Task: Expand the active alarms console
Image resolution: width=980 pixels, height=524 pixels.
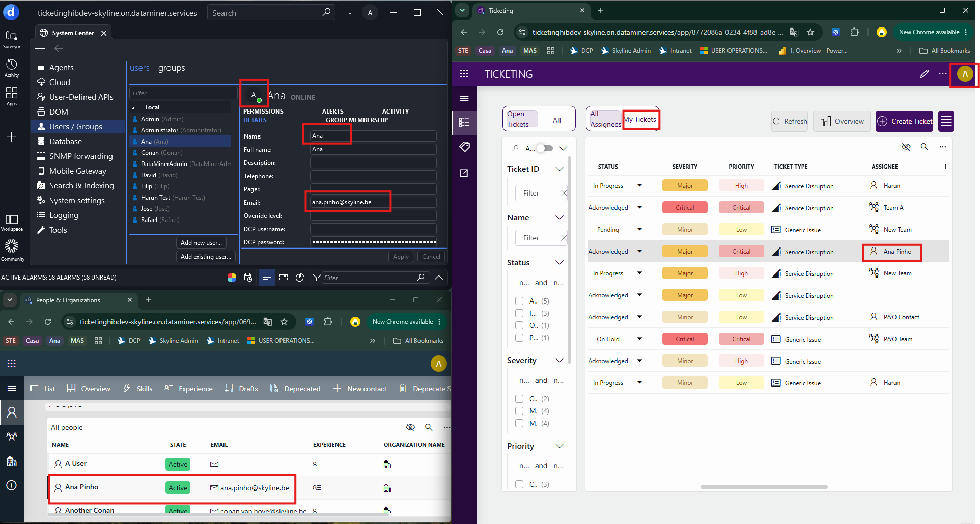Action: point(439,278)
